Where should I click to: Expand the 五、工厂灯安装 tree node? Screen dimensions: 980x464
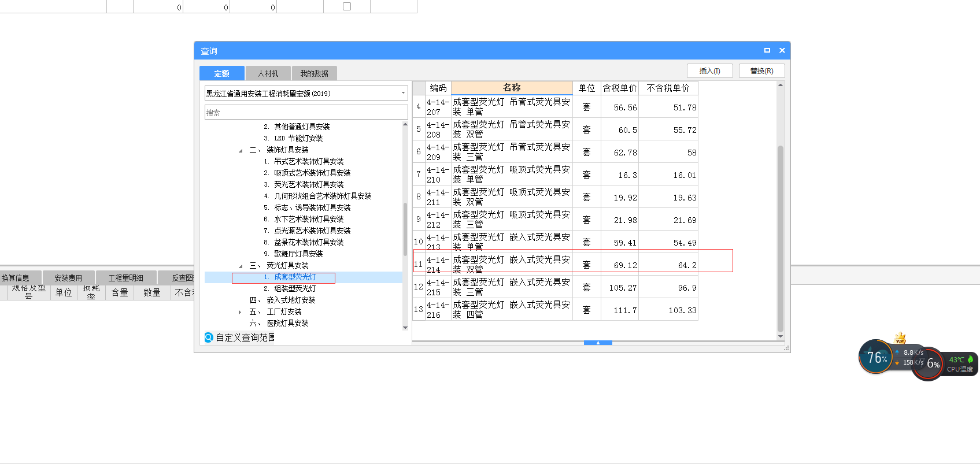click(241, 312)
